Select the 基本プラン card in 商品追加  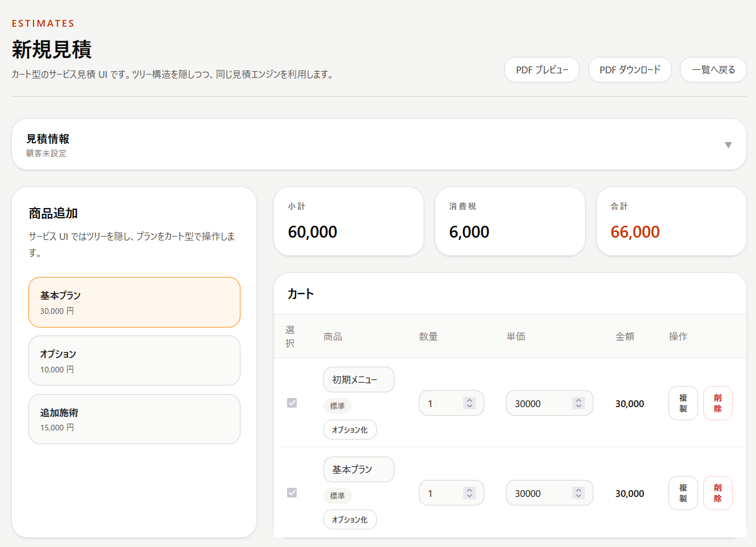(134, 302)
